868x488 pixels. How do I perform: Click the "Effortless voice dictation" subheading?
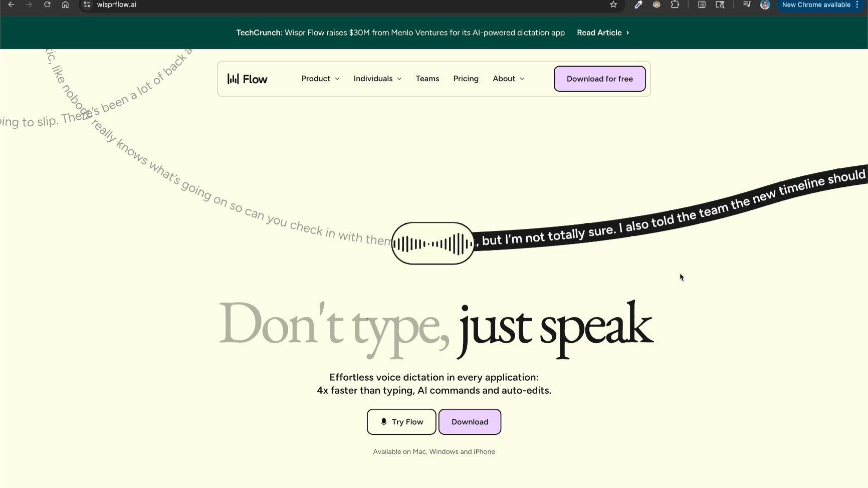tap(434, 384)
